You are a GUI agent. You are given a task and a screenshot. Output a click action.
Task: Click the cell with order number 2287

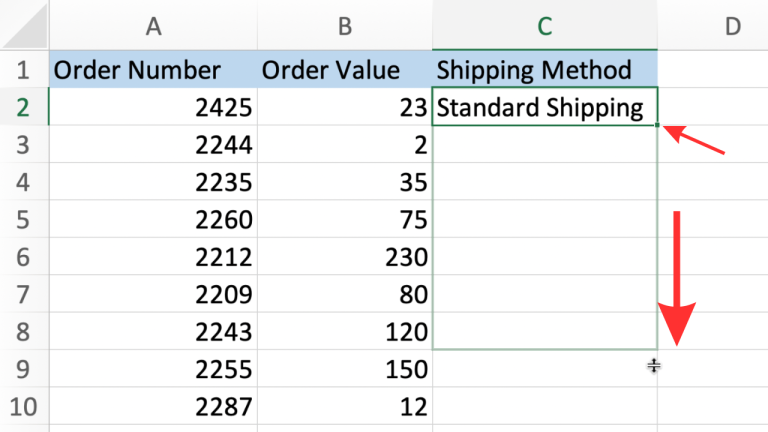click(153, 407)
